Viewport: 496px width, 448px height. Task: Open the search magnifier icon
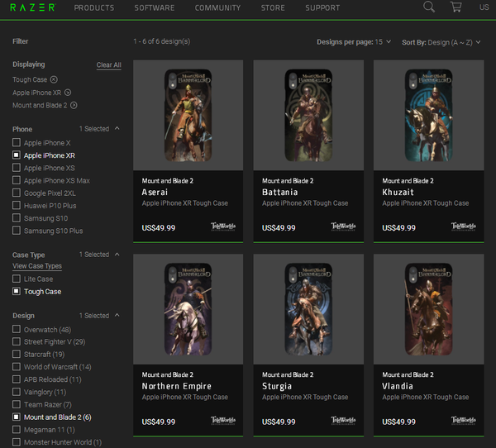pos(429,7)
